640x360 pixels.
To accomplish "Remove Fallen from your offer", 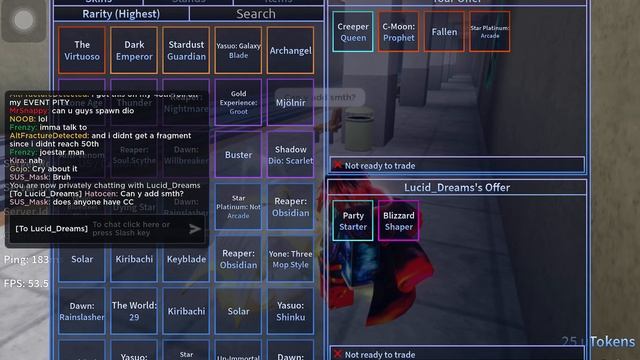I will (x=444, y=31).
